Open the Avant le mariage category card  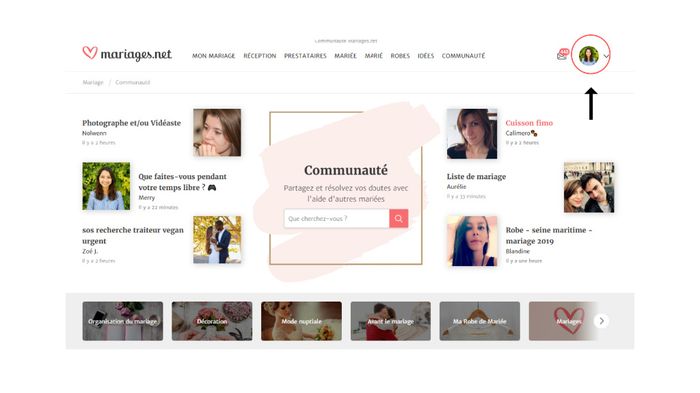[x=391, y=321]
